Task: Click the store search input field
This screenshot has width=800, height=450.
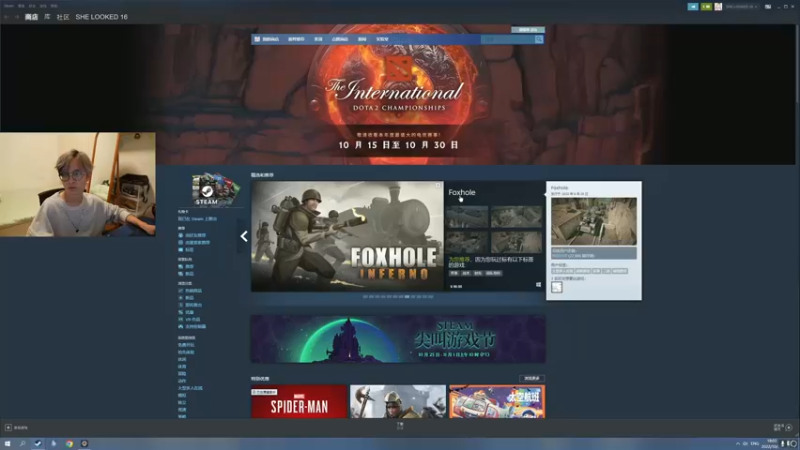Action: point(508,39)
